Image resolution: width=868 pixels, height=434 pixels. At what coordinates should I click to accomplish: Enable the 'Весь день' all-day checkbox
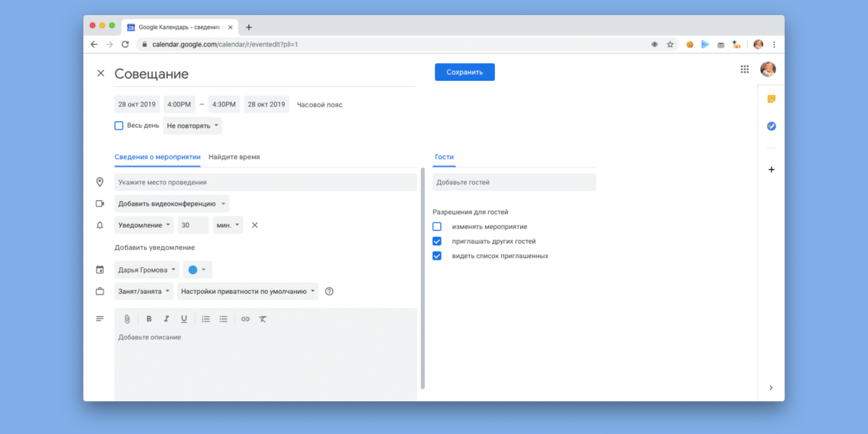coord(119,126)
